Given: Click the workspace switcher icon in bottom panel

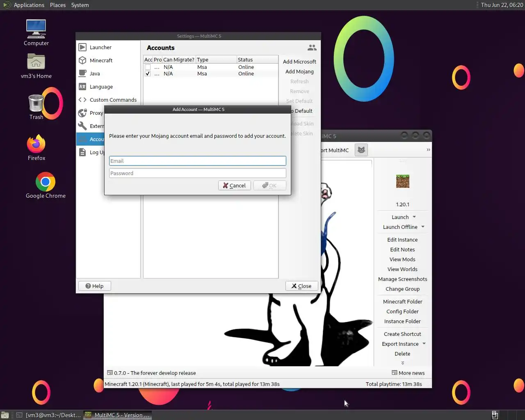Looking at the screenshot, I should pyautogui.click(x=495, y=415).
